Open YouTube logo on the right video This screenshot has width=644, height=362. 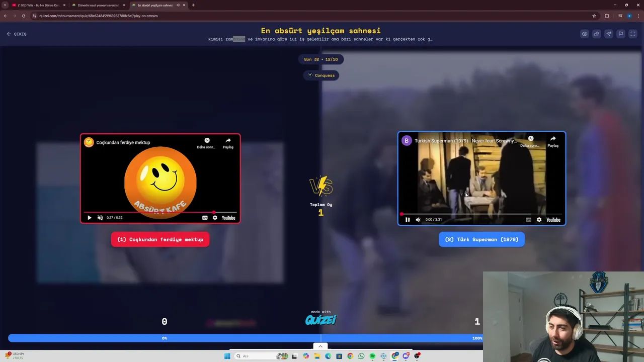pos(553,220)
